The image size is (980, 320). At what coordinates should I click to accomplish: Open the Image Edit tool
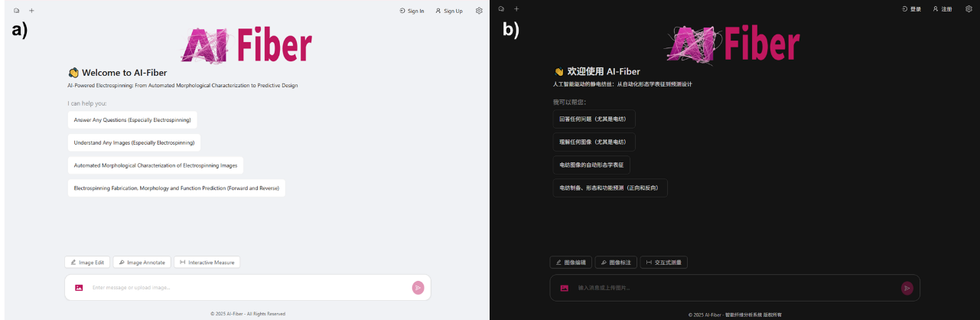[87, 262]
